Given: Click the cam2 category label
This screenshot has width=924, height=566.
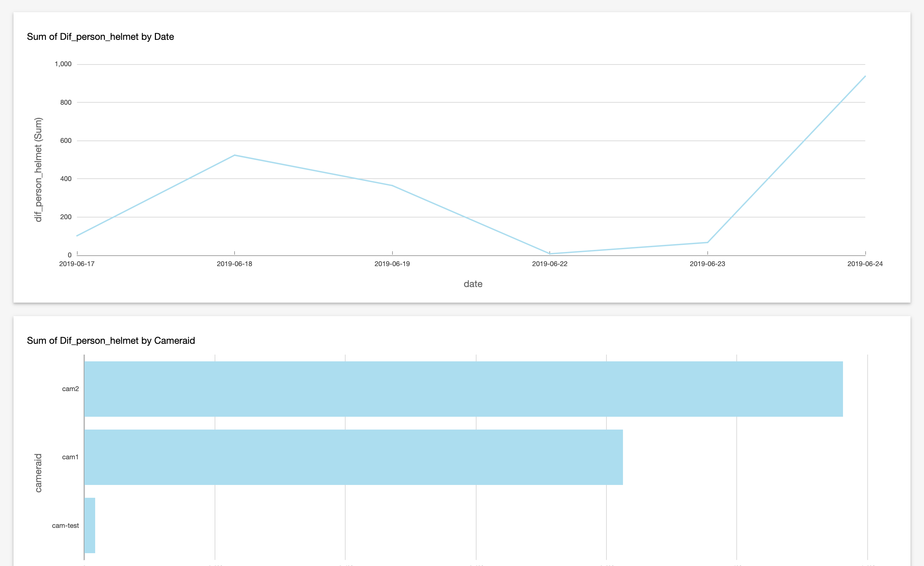Looking at the screenshot, I should click(x=70, y=389).
